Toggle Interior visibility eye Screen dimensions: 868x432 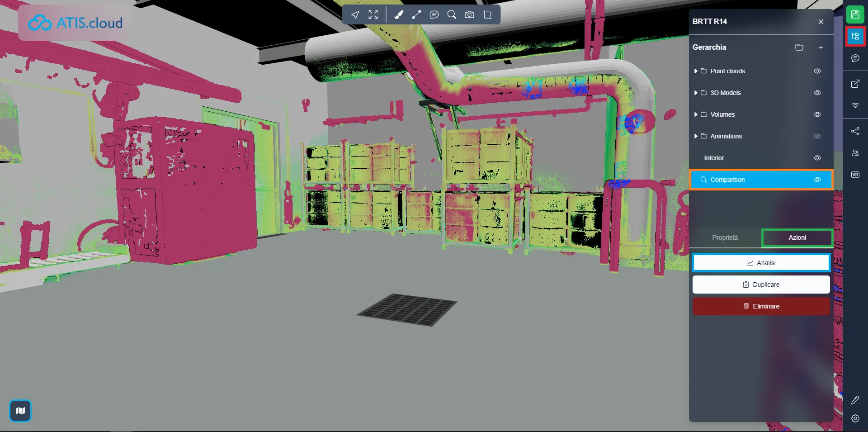[x=817, y=158]
